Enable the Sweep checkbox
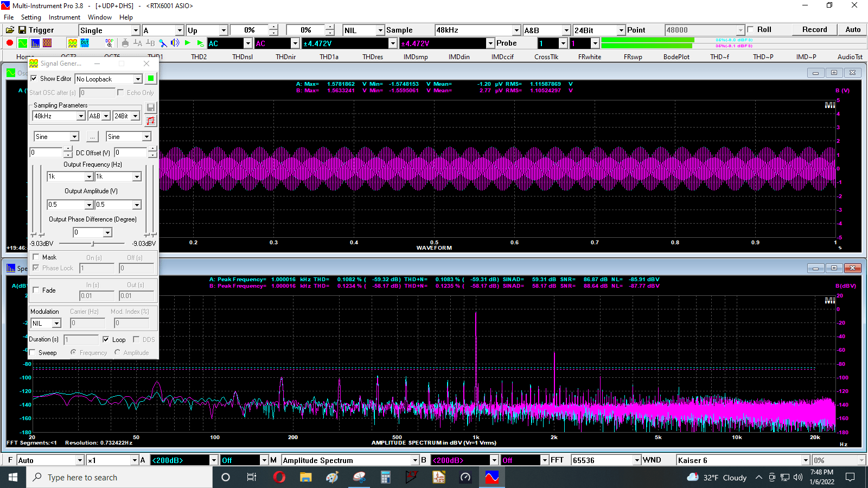The image size is (868, 488). click(x=33, y=352)
